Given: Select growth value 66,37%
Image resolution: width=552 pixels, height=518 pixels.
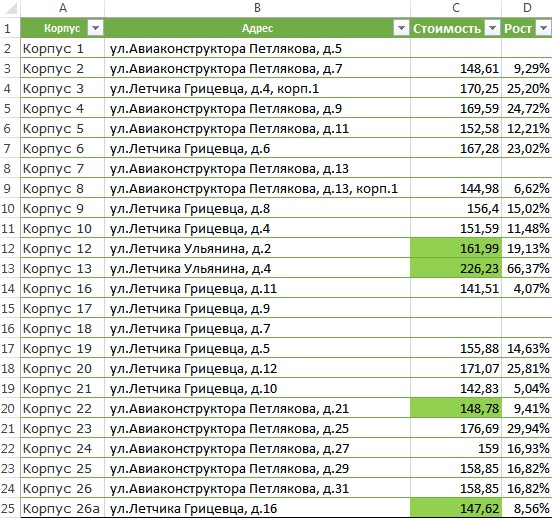Looking at the screenshot, I should [x=527, y=268].
